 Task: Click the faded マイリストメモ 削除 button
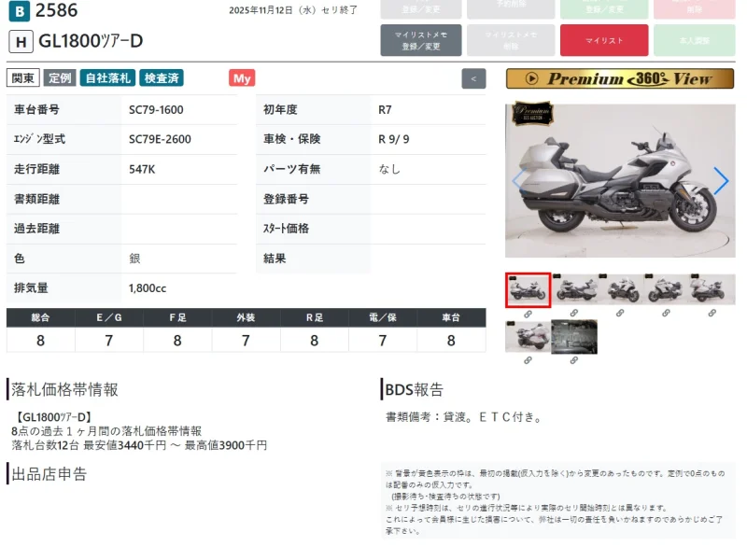tap(511, 40)
